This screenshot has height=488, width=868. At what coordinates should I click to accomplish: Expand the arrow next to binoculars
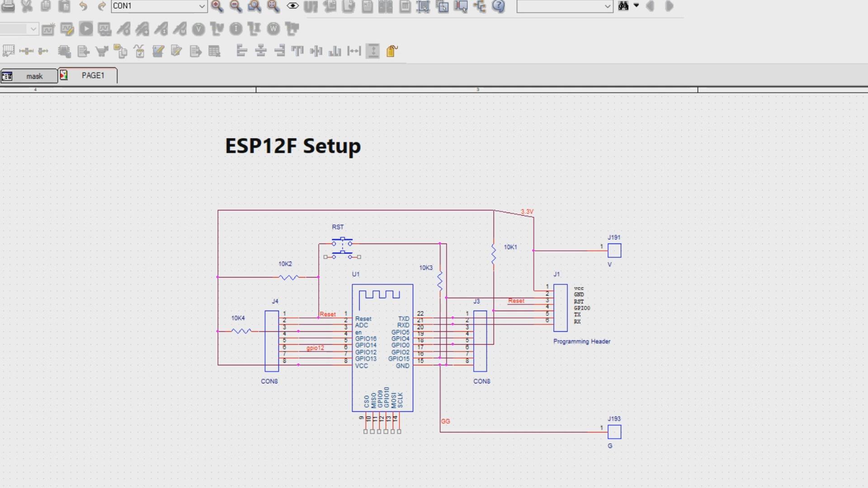pos(636,6)
